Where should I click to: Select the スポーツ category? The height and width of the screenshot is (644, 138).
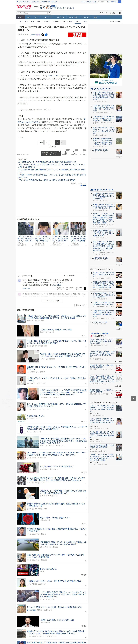[x=56, y=21]
